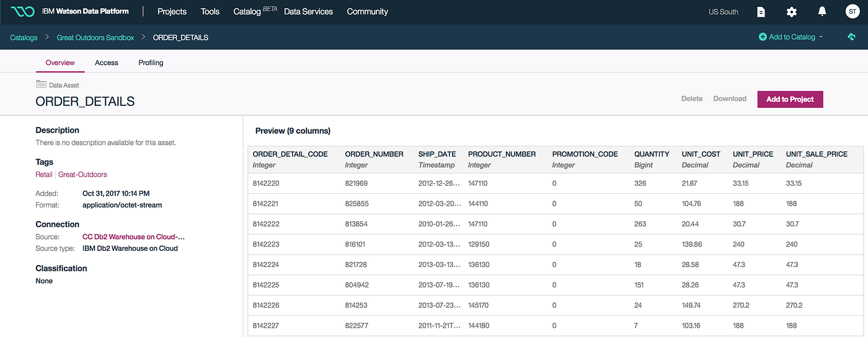The width and height of the screenshot is (868, 337).
Task: Click the Oct 31, 2017 10:14 PM date
Action: coord(116,194)
